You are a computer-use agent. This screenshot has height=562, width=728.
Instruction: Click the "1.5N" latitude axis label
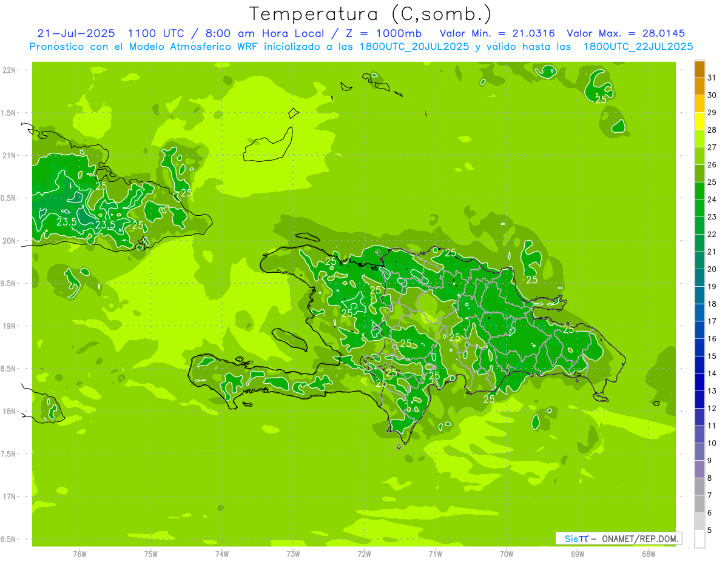point(9,113)
